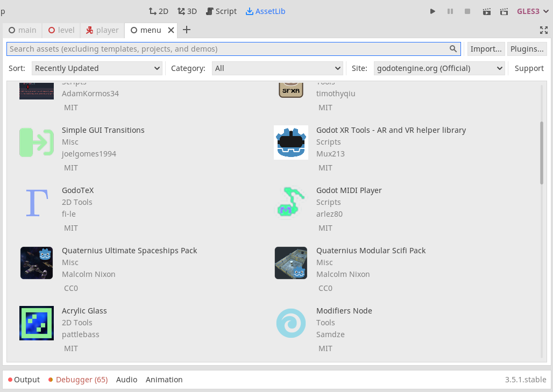553x392 pixels.
Task: Click the search magnifier icon
Action: [x=453, y=48]
